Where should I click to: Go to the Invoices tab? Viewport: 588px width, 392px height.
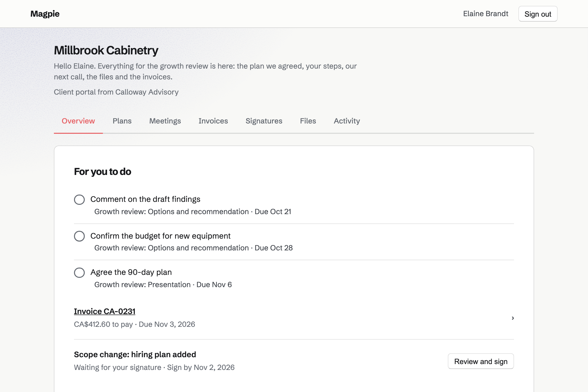[213, 121]
